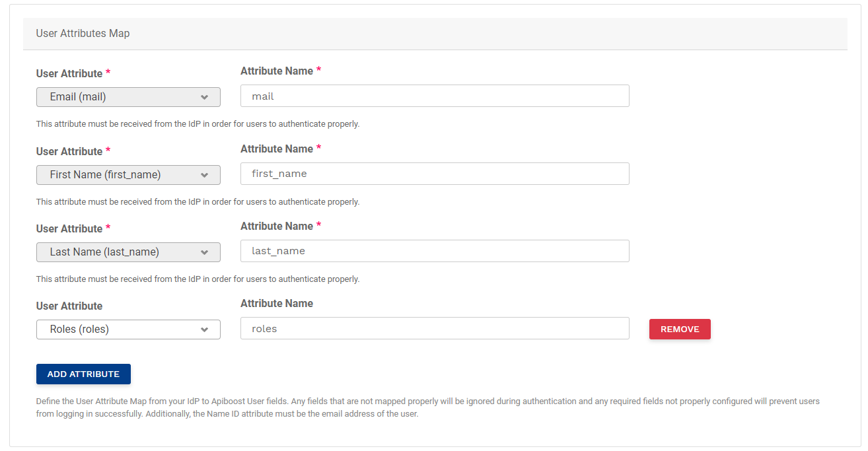The height and width of the screenshot is (451, 868).
Task: Click the chevron arrow on Roles (roles) dropdown
Action: coord(204,330)
